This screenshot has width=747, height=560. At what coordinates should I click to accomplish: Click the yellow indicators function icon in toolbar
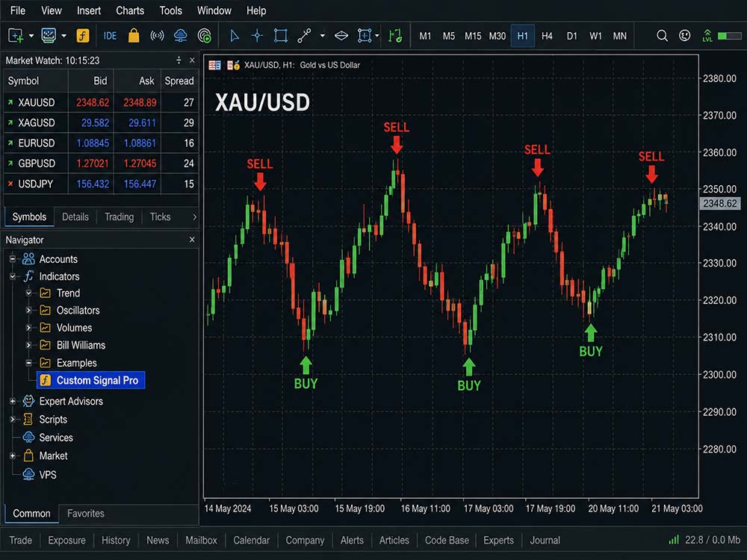point(82,36)
